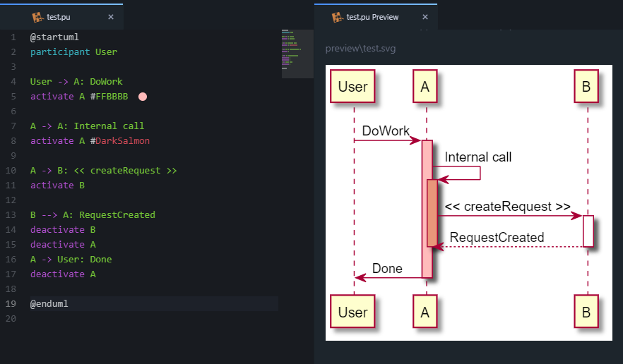623x364 pixels.
Task: Click the bottom User participant box
Action: [353, 312]
